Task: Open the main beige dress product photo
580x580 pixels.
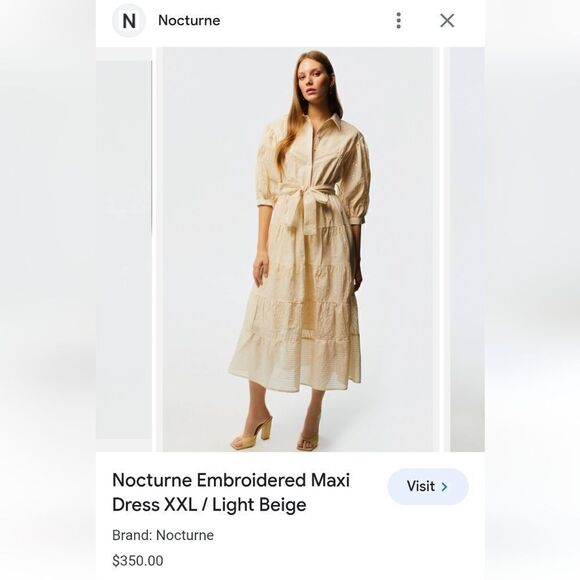Action: (x=297, y=249)
